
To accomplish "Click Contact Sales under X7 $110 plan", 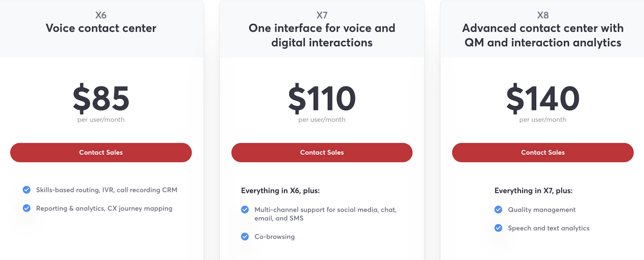I will coord(322,153).
